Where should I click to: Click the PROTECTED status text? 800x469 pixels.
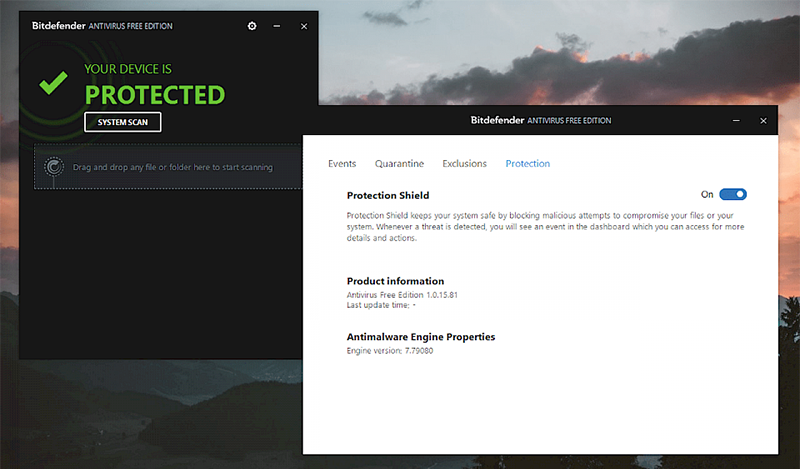[x=154, y=95]
